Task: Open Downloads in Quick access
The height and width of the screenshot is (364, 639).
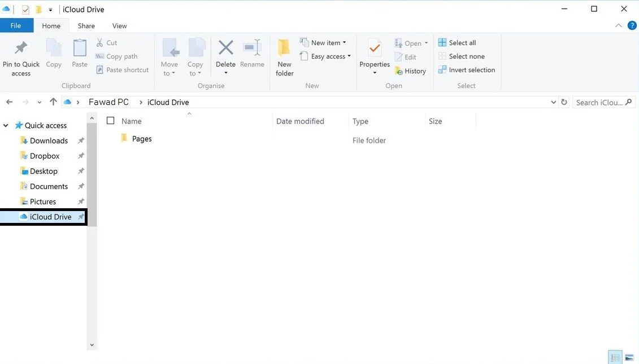Action: [49, 141]
